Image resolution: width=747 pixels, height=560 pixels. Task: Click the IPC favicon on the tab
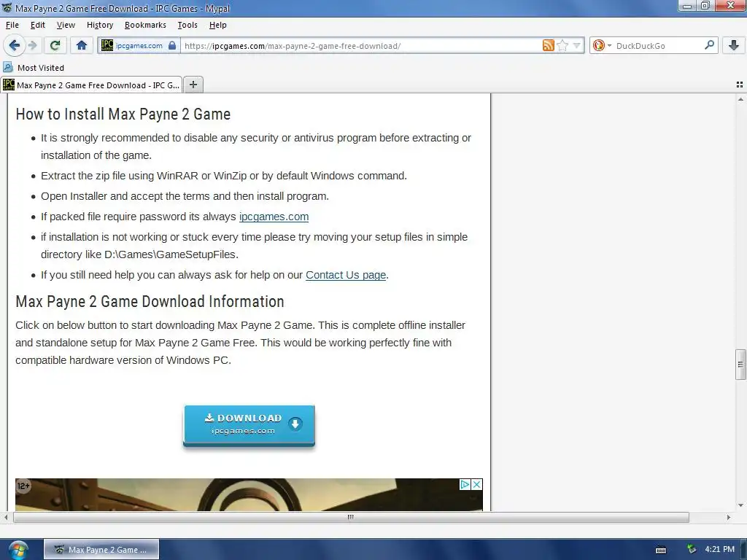(9, 85)
